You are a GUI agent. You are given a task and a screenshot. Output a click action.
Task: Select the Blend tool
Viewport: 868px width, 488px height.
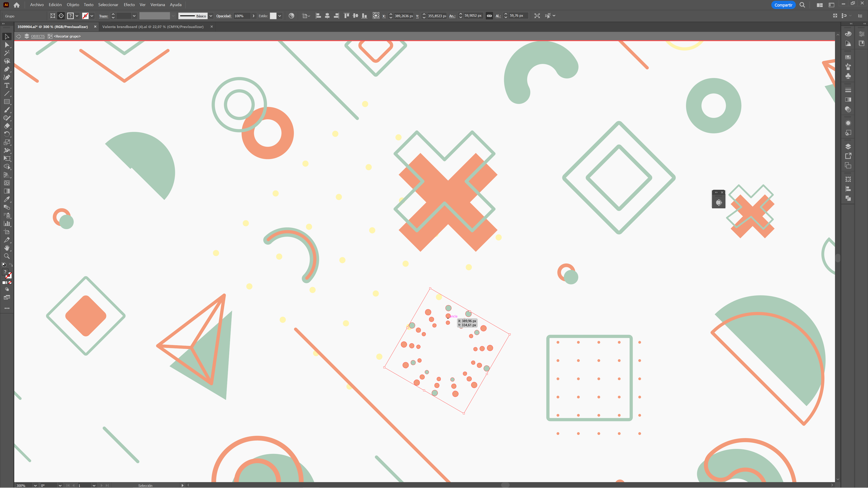[7, 207]
